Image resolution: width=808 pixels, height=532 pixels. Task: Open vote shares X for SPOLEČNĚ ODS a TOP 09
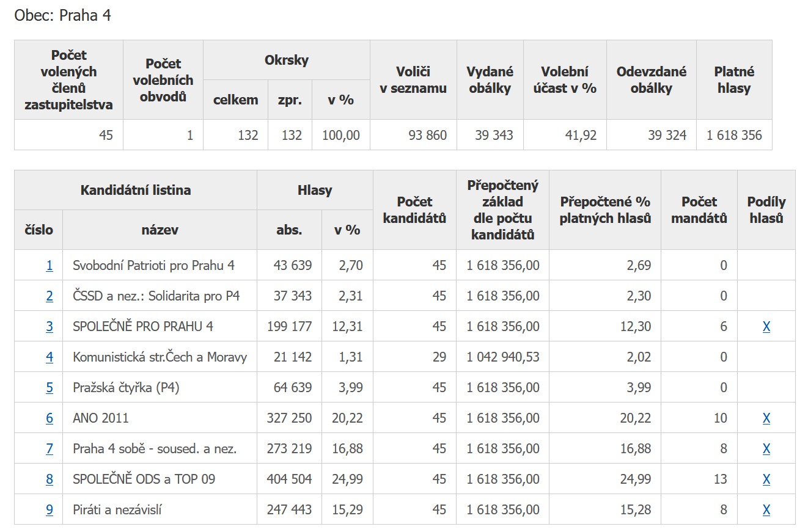766,479
